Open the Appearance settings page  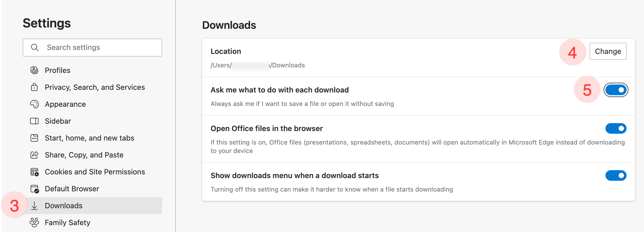tap(65, 104)
